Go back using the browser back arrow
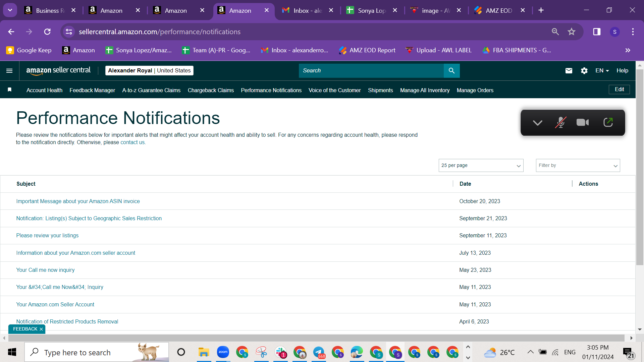644x362 pixels. (x=11, y=32)
